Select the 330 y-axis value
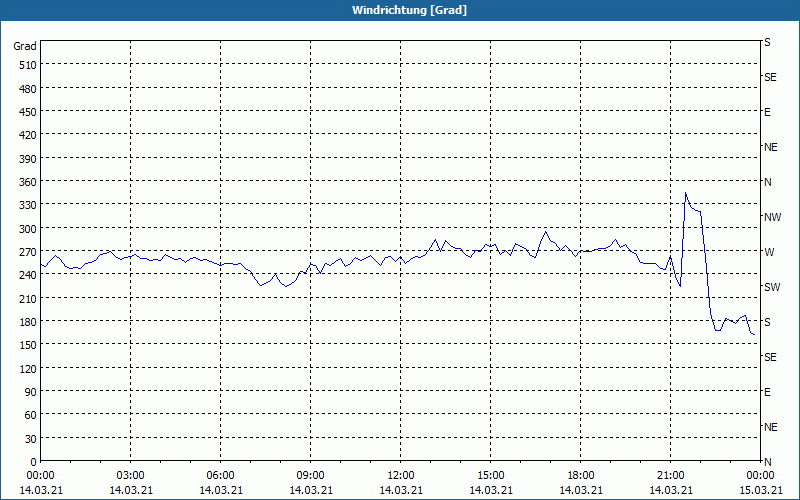This screenshot has width=800, height=500. [x=28, y=205]
